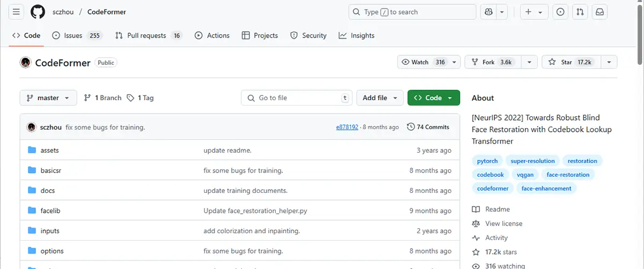The width and height of the screenshot is (644, 269).
Task: Open commit Update face_restoration_helper.py
Action: (255, 211)
